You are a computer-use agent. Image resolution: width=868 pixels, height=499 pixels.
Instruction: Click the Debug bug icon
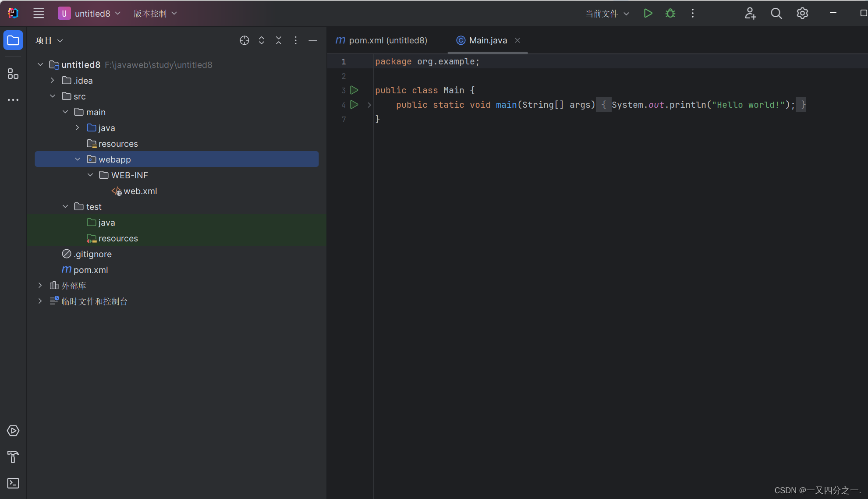coord(670,14)
